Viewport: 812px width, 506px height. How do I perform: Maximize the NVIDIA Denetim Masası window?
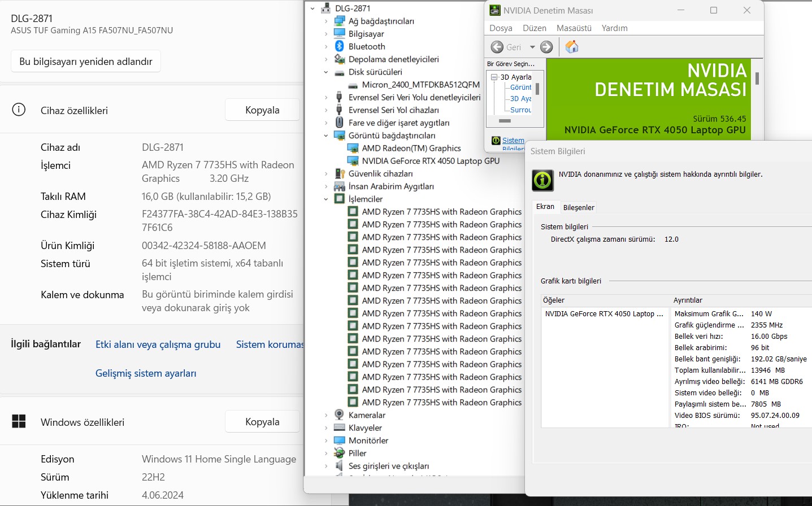[x=714, y=10]
